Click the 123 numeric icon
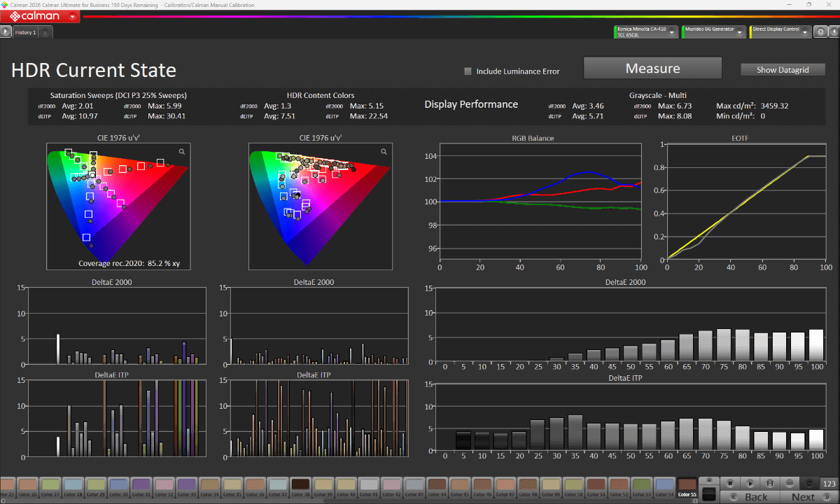This screenshot has height=504, width=840. click(x=829, y=483)
